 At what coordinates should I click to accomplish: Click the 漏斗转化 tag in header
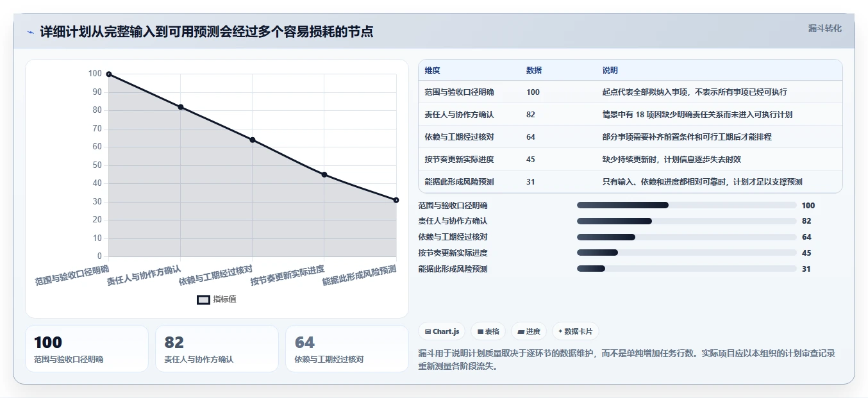824,29
